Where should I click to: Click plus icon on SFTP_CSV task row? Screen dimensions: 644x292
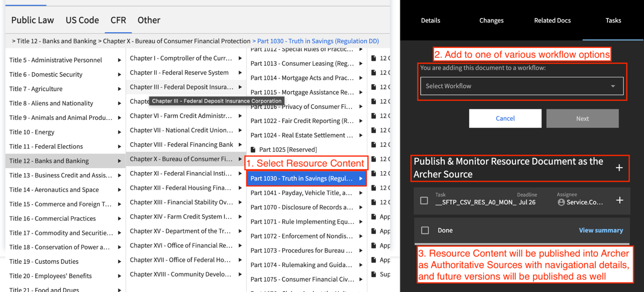point(619,200)
